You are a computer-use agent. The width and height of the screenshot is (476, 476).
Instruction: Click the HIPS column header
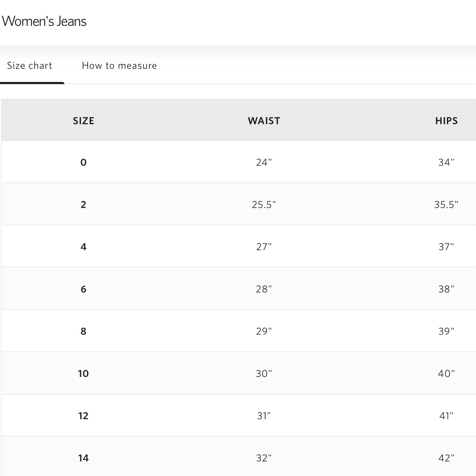tap(446, 121)
